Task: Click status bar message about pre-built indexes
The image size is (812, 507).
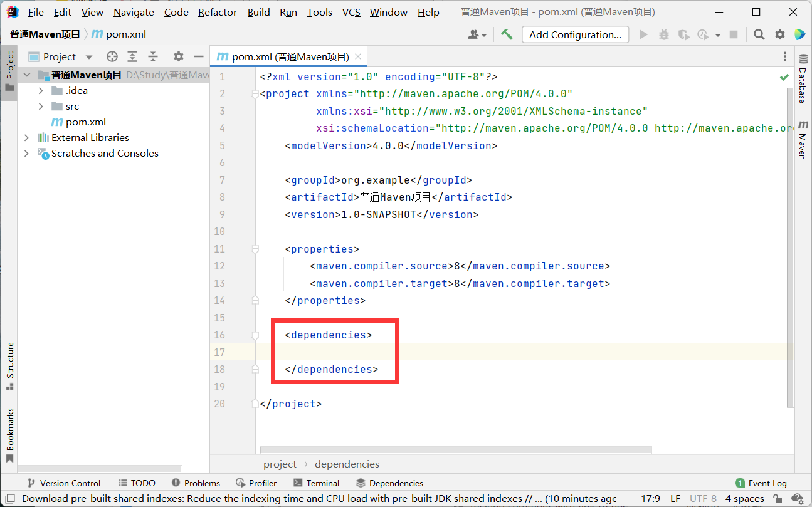Action: 320,499
